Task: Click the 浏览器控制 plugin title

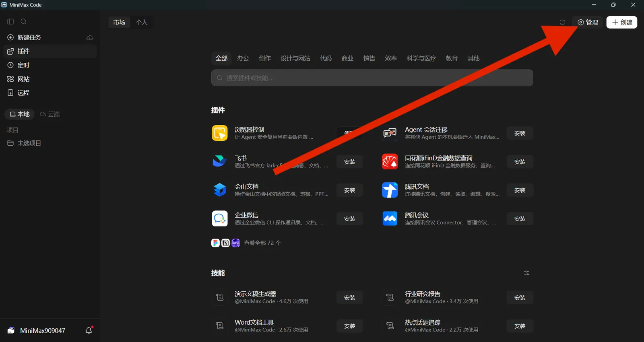Action: [x=250, y=130]
